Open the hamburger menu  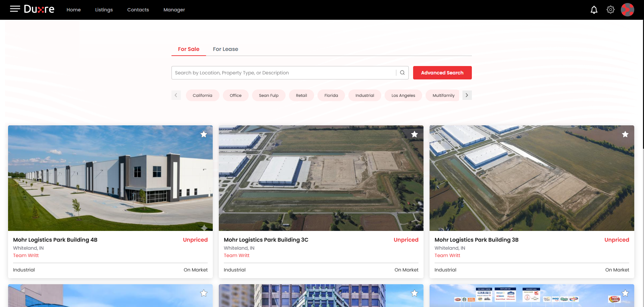tap(15, 9)
